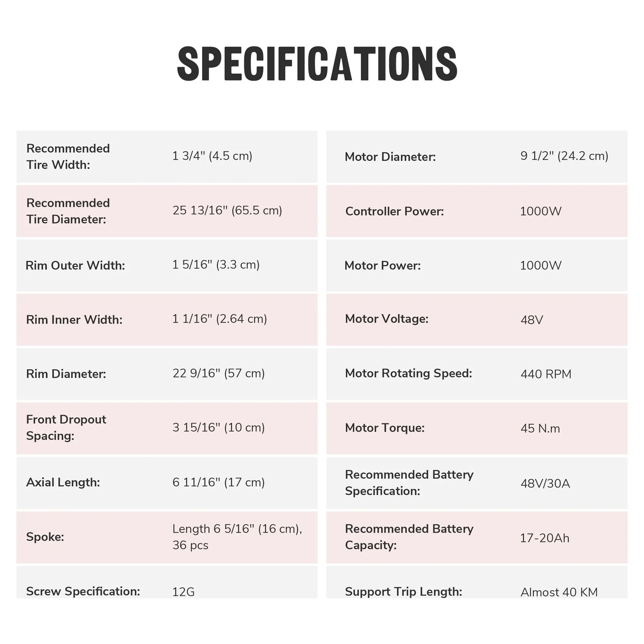Image resolution: width=644 pixels, height=644 pixels.
Task: Click the Recommended Tire Width label
Action: (68, 156)
